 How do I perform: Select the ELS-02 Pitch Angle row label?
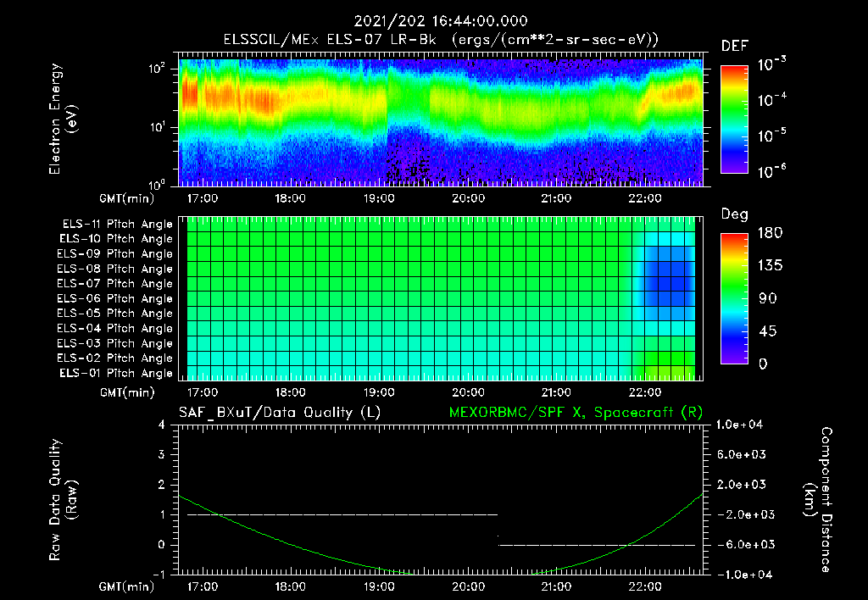point(115,358)
